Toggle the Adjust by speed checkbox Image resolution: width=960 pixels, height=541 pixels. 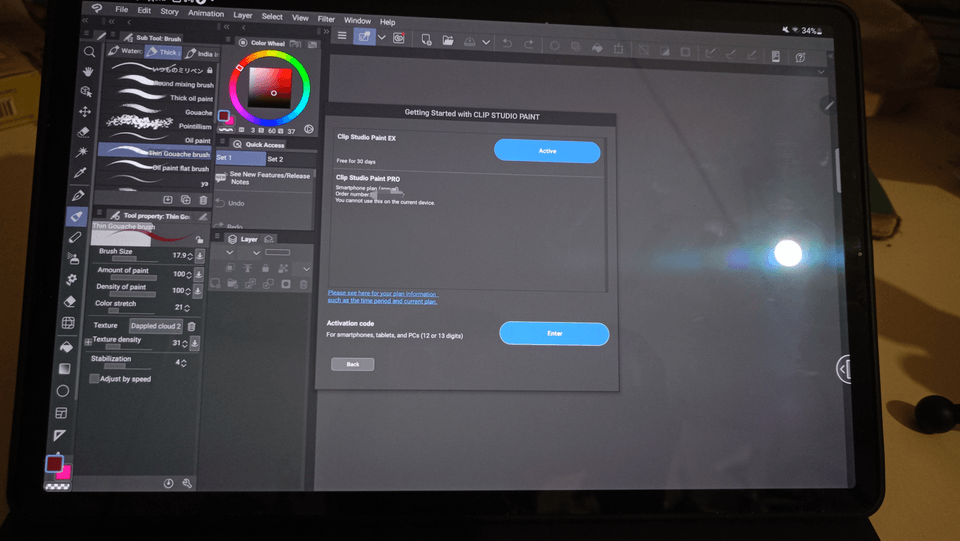(x=94, y=379)
